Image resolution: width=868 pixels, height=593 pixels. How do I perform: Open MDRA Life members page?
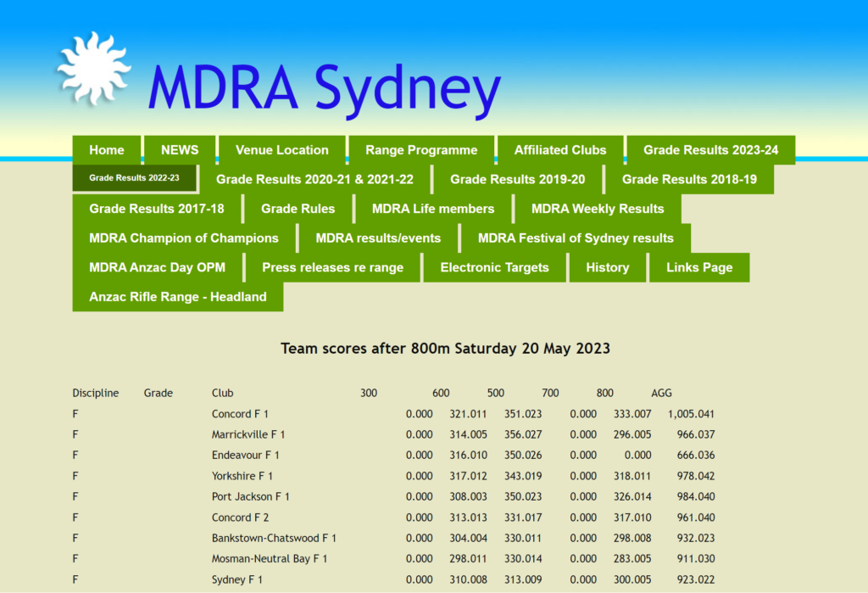click(433, 209)
